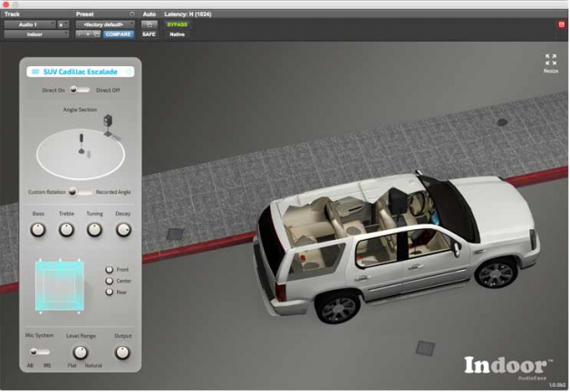Open the insert position 'a' dropdown

coord(63,24)
